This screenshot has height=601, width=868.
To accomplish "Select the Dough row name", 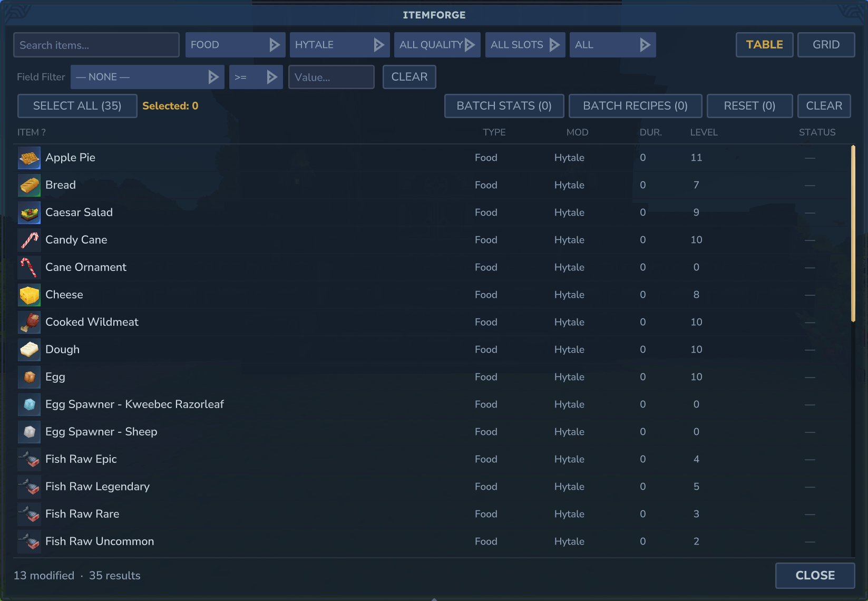I will click(x=62, y=350).
